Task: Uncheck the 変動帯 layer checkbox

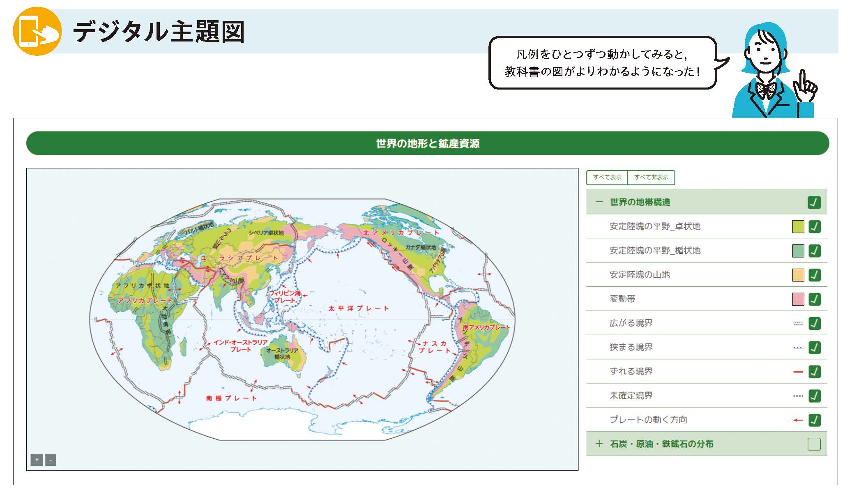Action: (x=814, y=299)
